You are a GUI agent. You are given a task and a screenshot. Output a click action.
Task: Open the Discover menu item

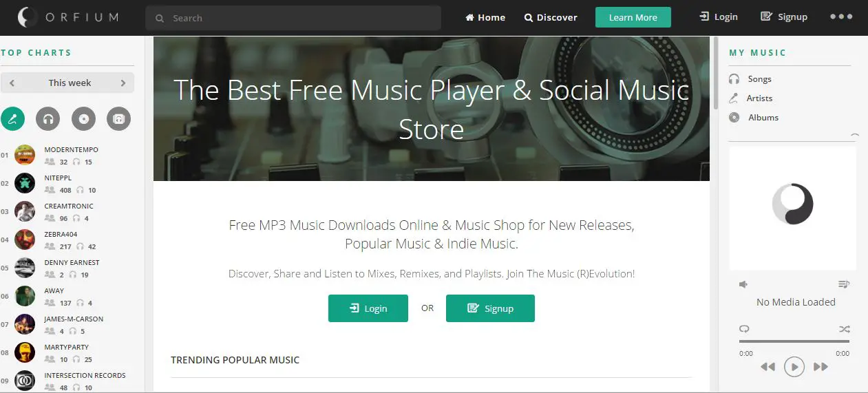(551, 17)
